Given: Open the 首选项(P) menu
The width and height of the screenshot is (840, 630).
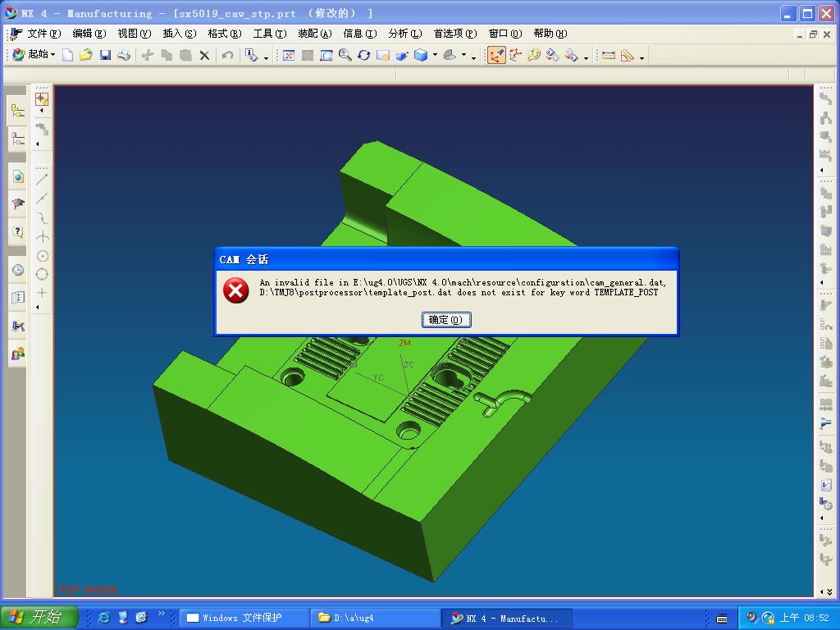Looking at the screenshot, I should (x=454, y=34).
